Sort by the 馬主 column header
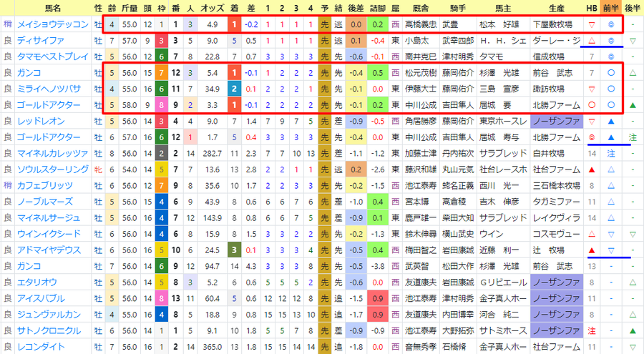Viewport: 644px width, 354px height. tap(503, 8)
